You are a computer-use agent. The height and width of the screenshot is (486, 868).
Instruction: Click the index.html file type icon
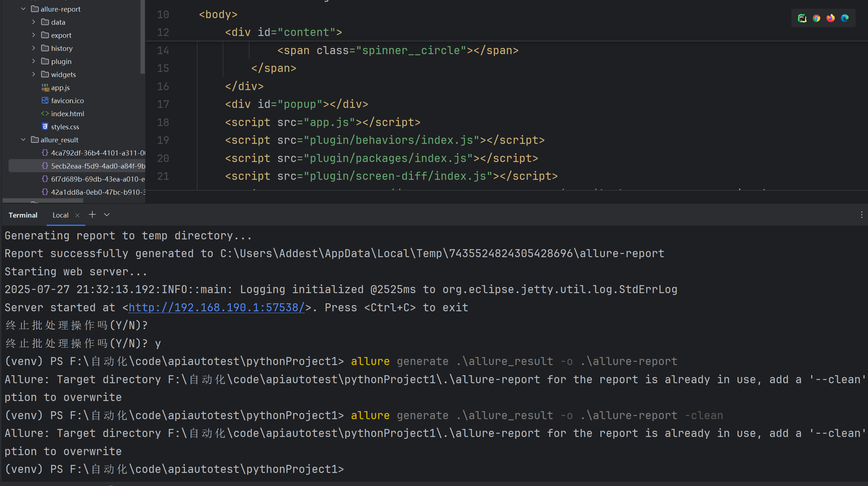(x=45, y=113)
